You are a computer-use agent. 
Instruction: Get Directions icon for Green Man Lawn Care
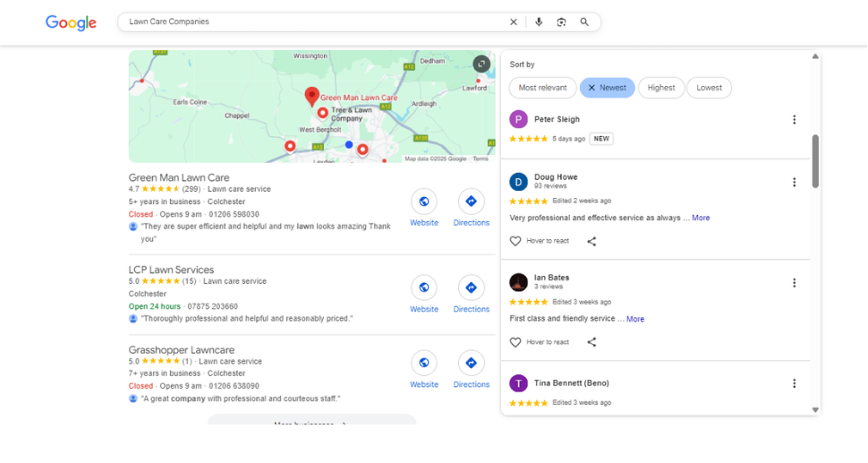point(471,201)
